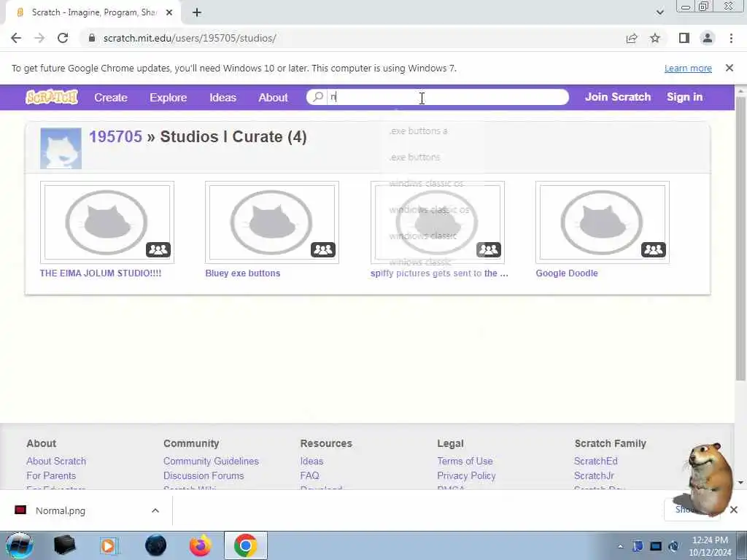The height and width of the screenshot is (560, 747).
Task: Close the Scratch browser tab
Action: (169, 13)
